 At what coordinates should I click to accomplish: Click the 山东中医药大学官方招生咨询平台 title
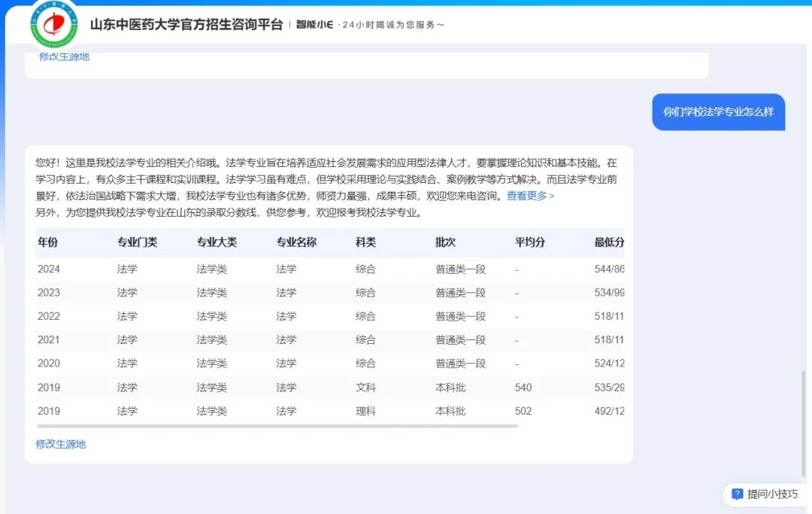pos(186,25)
